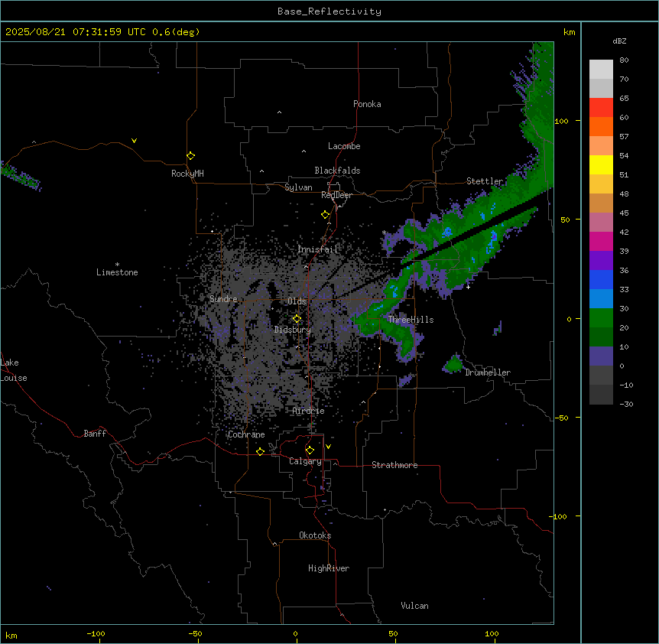Image resolution: width=659 pixels, height=644 pixels.
Task: Click the Airdrie city label
Action: pos(309,411)
